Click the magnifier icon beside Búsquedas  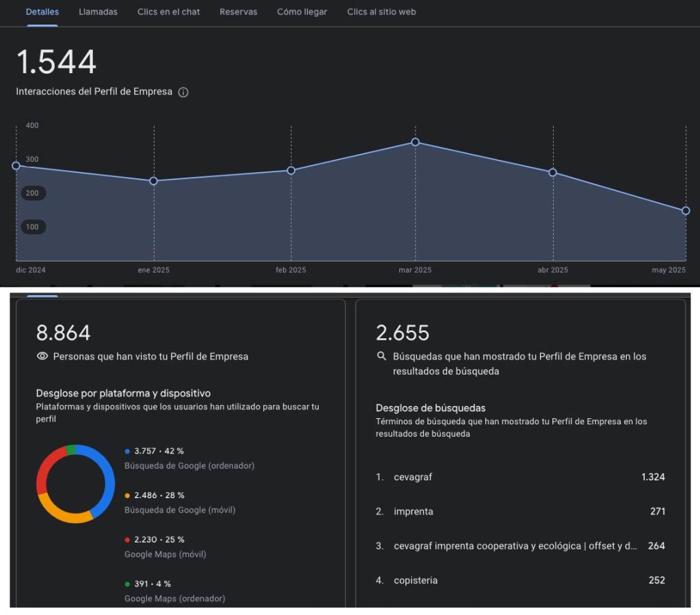tap(381, 356)
